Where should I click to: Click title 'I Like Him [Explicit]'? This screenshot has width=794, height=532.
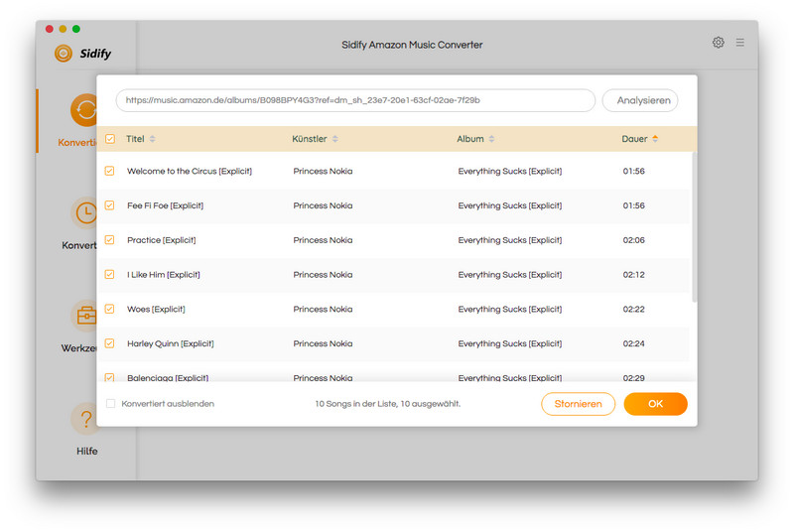coord(164,274)
